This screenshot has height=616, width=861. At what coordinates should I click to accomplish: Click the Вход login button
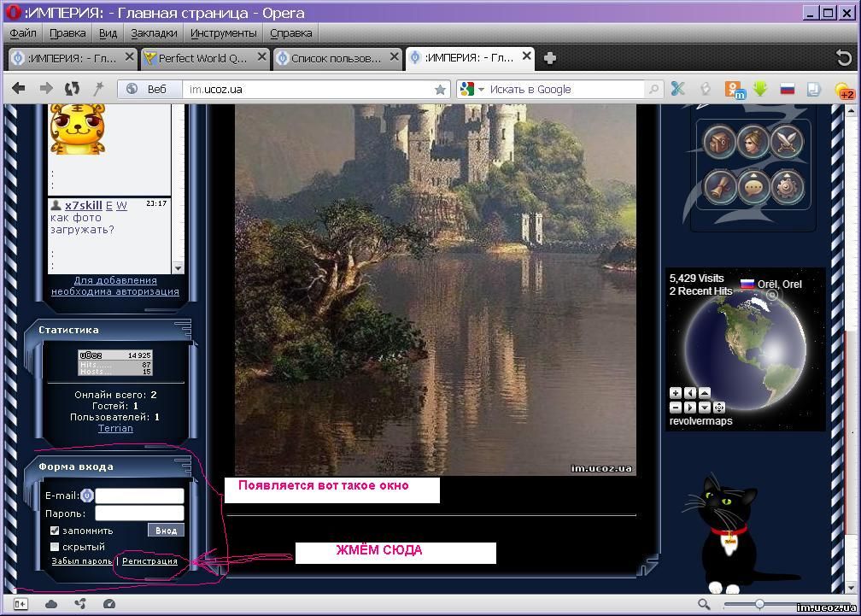click(x=166, y=531)
